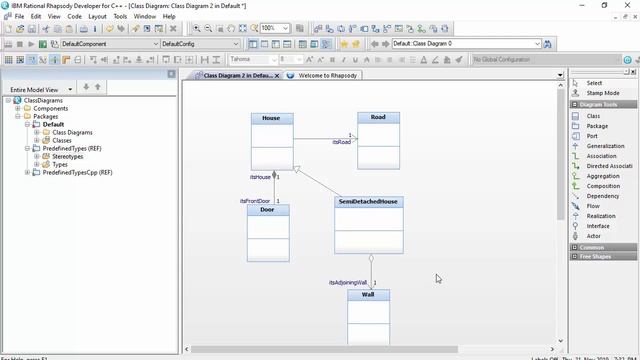
Task: Toggle the grid display icon
Action: (8, 60)
